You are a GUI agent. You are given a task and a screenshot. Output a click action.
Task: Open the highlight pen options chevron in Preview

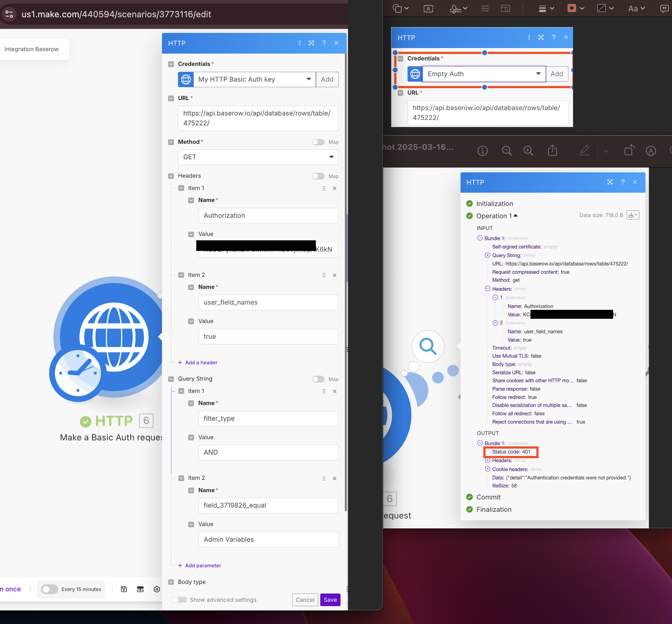click(606, 151)
